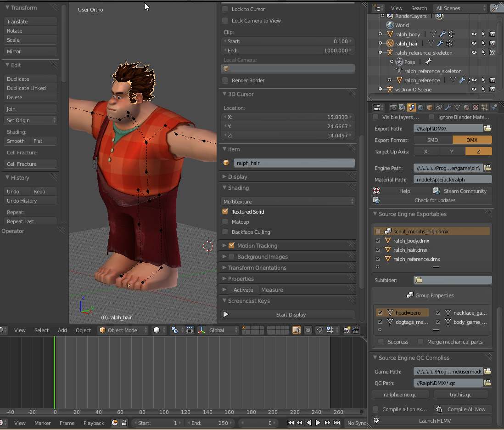Screen dimensions: 504x430
Task: Open Object properties tab (cube icon)
Action: [x=430, y=107]
